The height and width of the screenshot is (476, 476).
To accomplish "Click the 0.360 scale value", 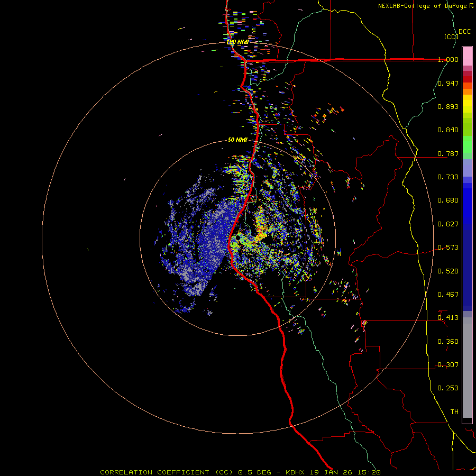I will tap(448, 342).
